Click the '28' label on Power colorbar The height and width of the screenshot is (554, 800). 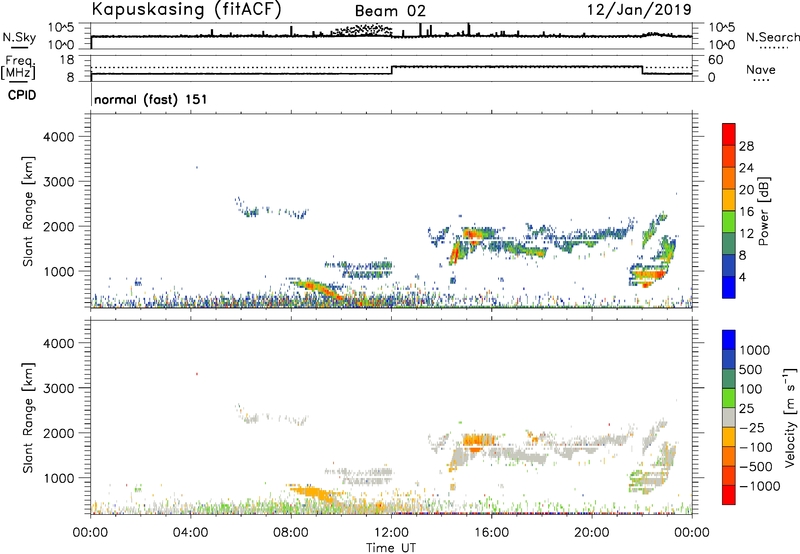pyautogui.click(x=746, y=146)
